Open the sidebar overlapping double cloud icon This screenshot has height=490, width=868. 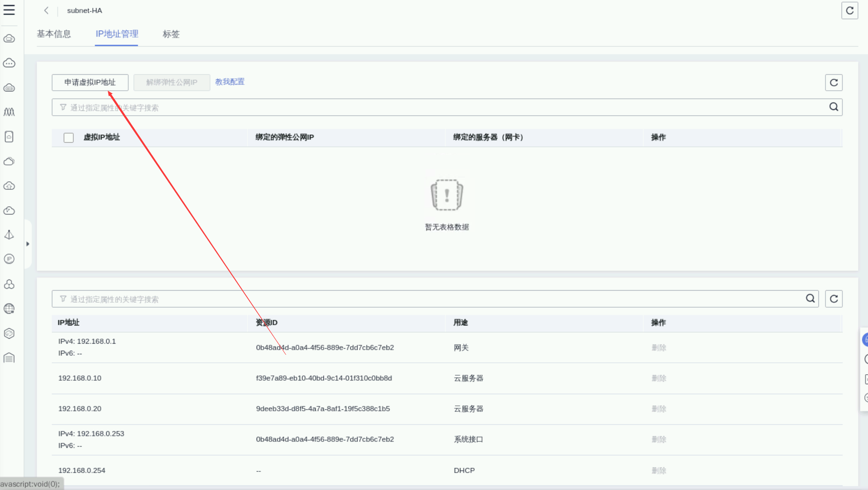(x=9, y=161)
